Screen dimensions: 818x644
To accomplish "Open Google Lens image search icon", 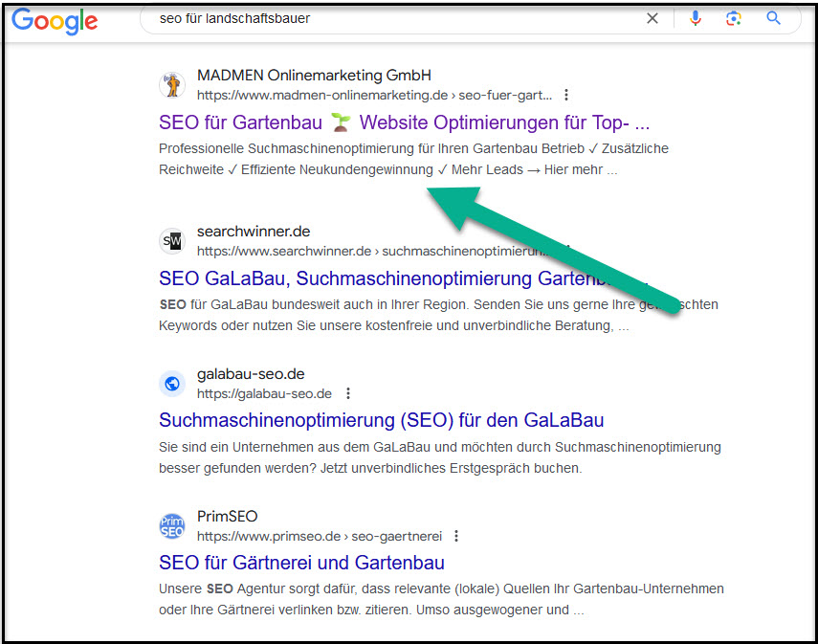I will (x=734, y=19).
